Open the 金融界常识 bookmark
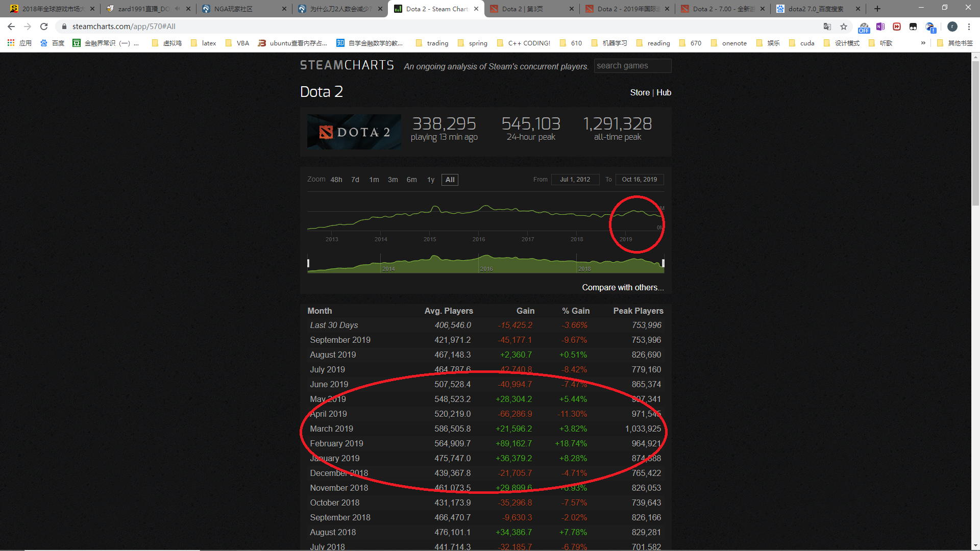 106,43
